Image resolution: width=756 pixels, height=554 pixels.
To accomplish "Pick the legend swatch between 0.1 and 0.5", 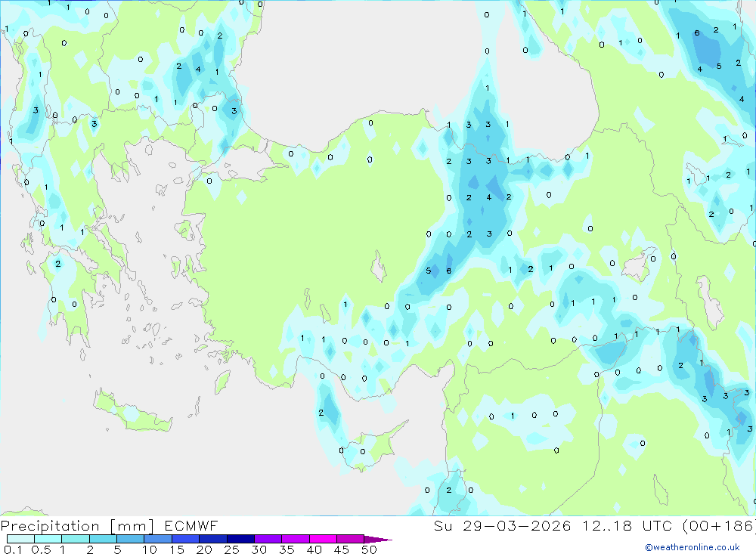I will [x=20, y=539].
